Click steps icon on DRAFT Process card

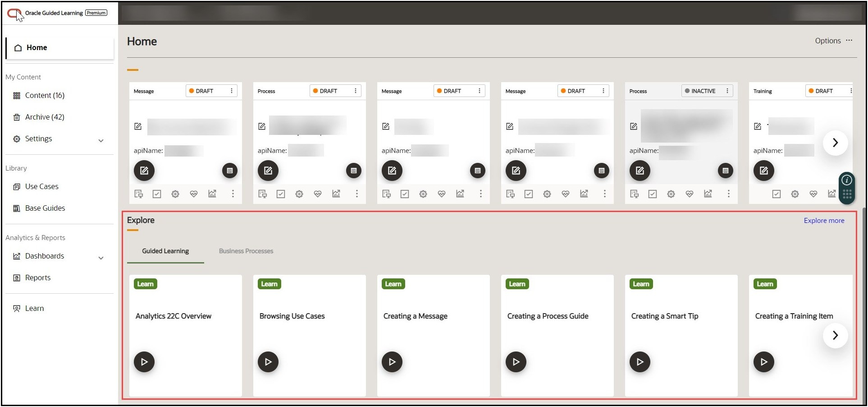click(x=262, y=194)
